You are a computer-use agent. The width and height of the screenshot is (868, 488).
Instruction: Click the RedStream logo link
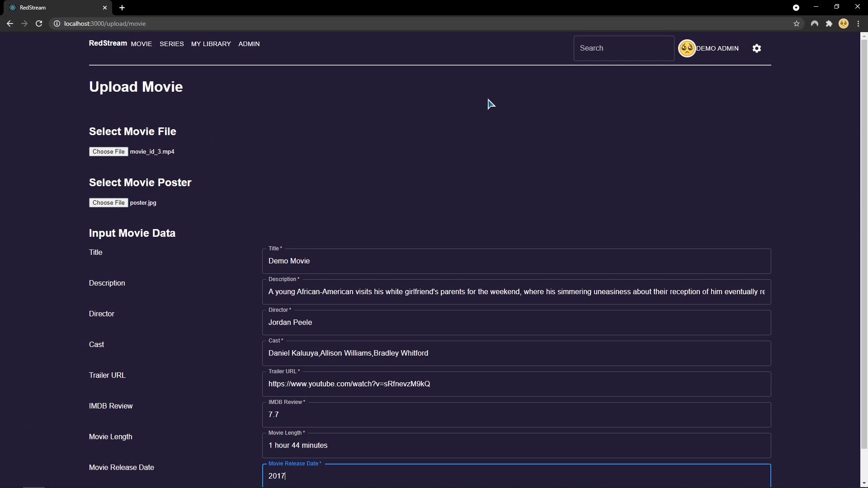(x=108, y=43)
